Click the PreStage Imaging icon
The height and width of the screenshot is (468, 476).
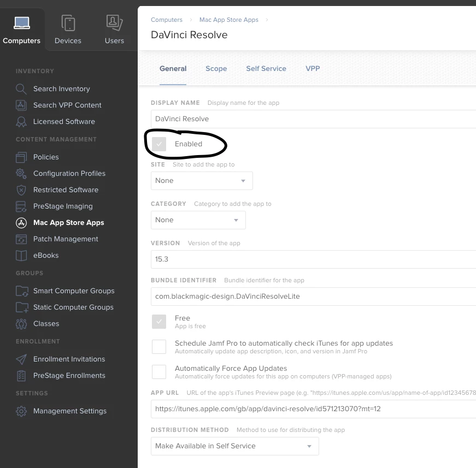[21, 206]
